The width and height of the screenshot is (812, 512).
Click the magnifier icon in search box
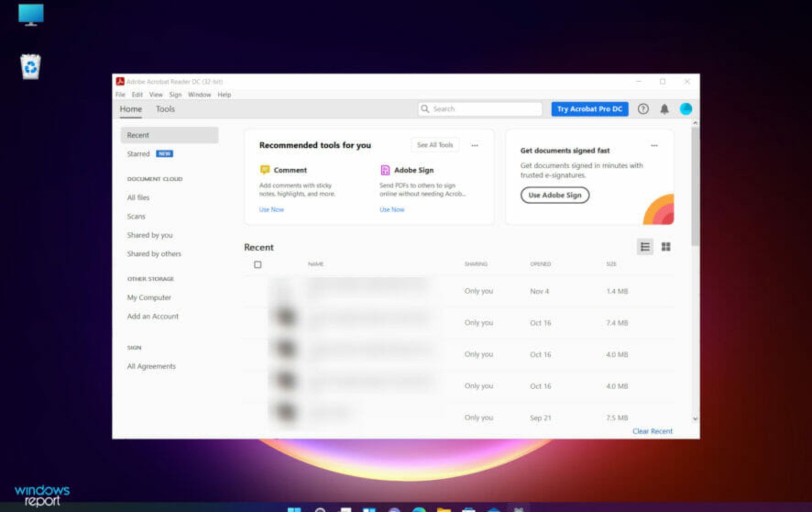[x=425, y=109]
